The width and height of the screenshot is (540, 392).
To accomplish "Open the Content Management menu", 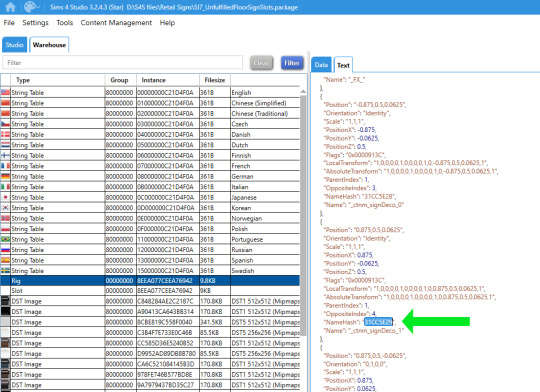I will click(x=116, y=23).
